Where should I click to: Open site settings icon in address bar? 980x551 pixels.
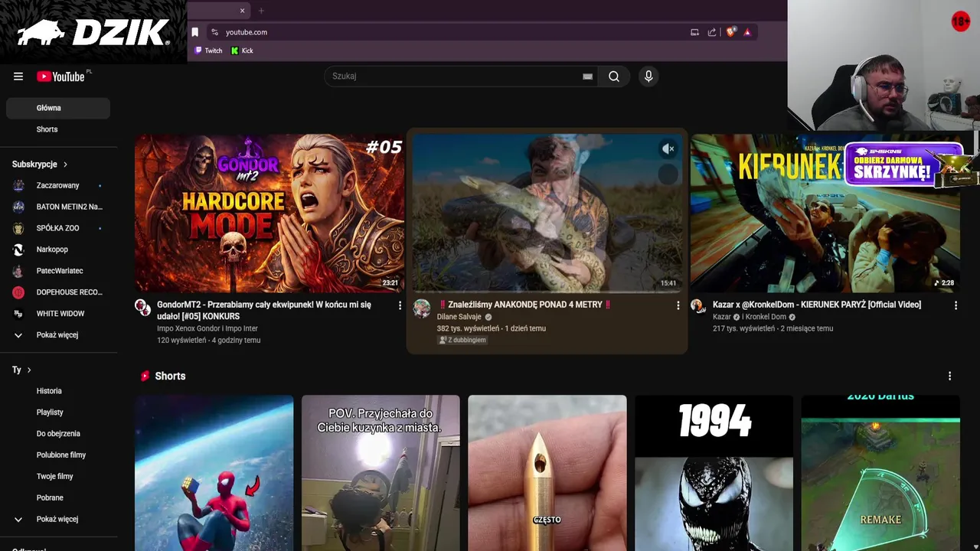[x=214, y=32]
